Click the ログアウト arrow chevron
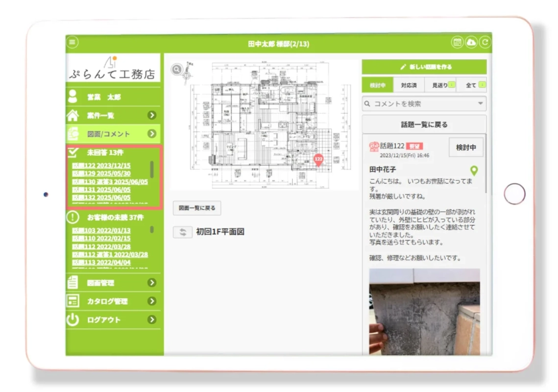This screenshot has width=558, height=392. point(152,319)
